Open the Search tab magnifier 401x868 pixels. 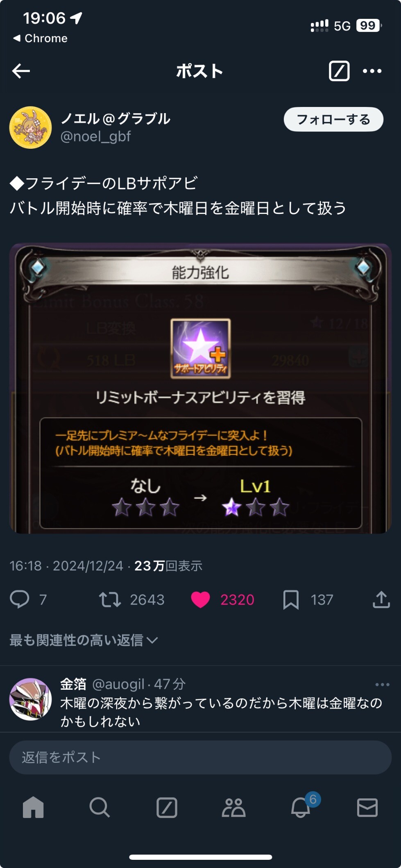tap(100, 807)
